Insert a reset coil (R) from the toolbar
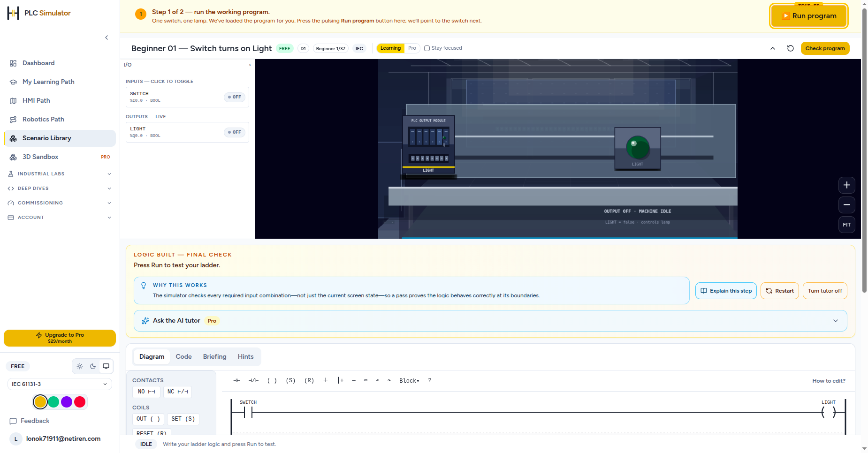Viewport: 868px width, 453px height. (x=309, y=380)
